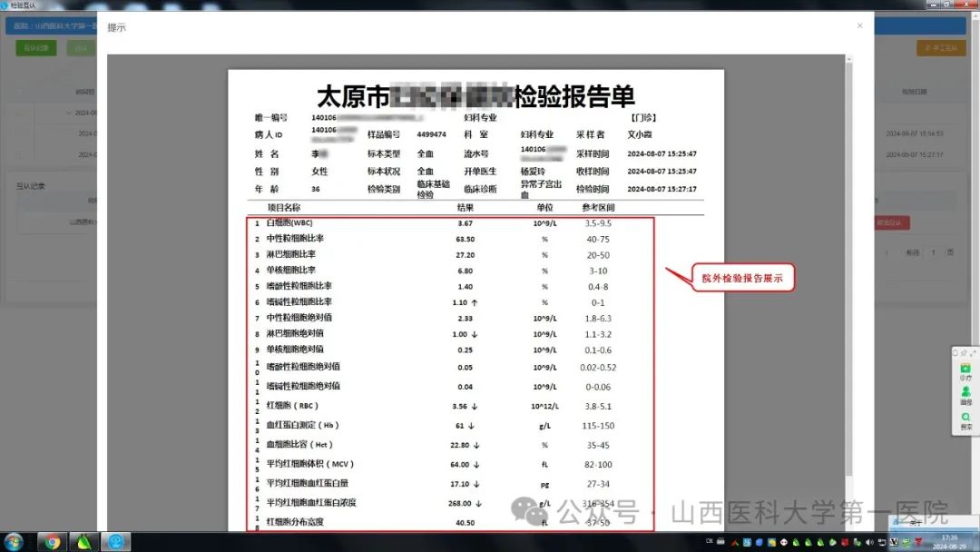
Task: Click the circle icon atop the floating panel
Action: click(955, 352)
